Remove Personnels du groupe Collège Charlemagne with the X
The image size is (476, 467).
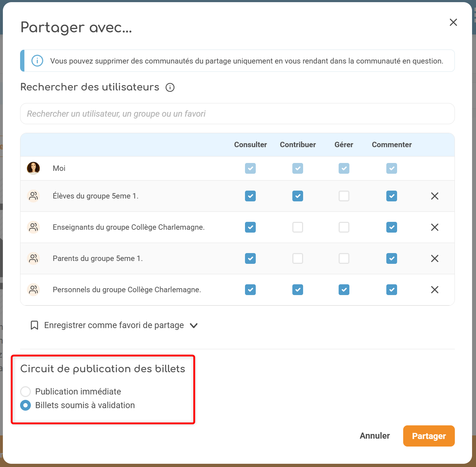[434, 290]
